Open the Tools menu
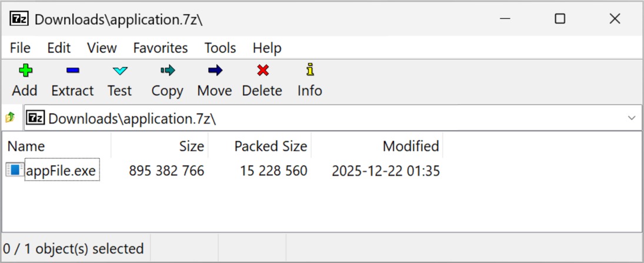 (220, 48)
